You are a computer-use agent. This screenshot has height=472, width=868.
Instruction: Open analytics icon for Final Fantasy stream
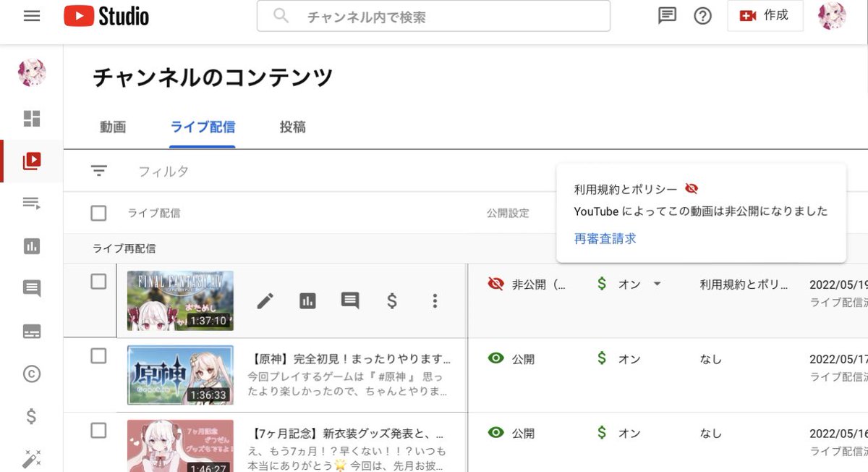(308, 301)
